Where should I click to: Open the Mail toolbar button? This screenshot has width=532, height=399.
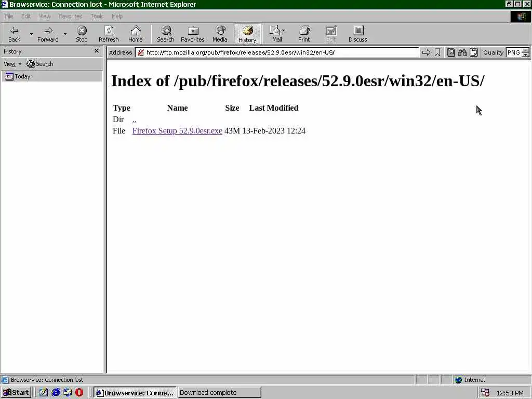click(x=276, y=34)
